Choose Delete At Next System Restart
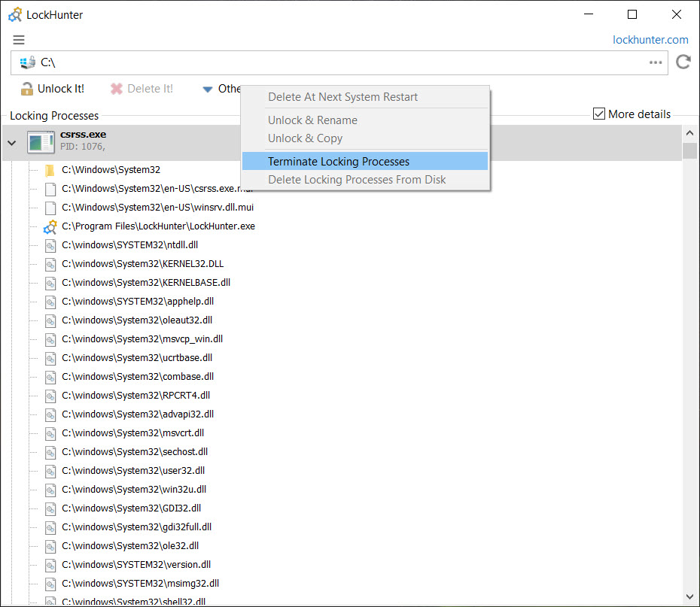This screenshot has width=700, height=607. (342, 97)
